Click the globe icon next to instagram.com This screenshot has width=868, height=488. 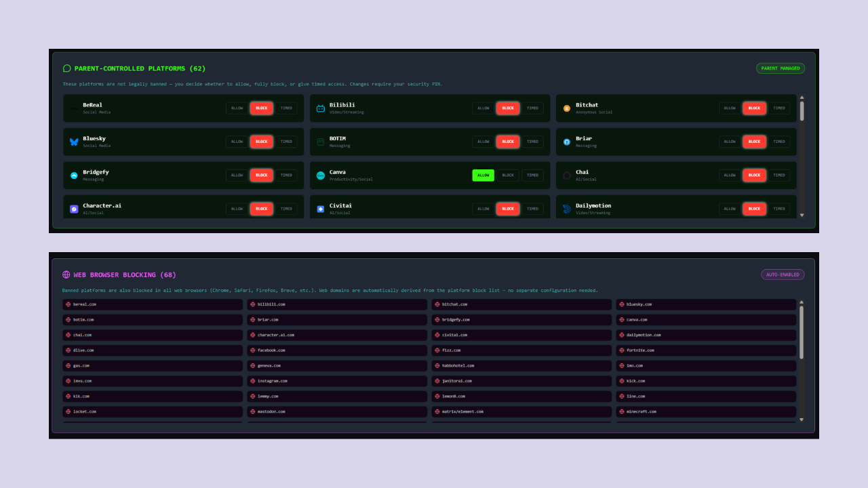(253, 381)
